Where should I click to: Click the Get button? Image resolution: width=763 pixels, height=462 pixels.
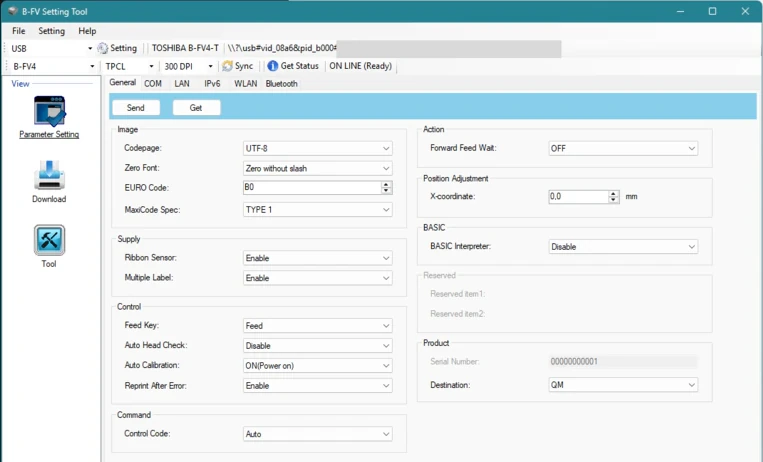[x=196, y=108]
